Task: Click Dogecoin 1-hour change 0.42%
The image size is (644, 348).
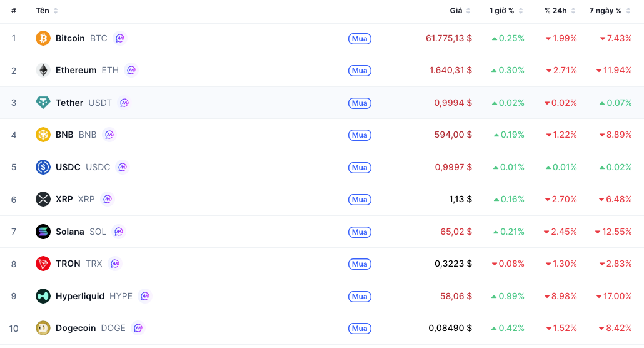Action: click(x=508, y=328)
